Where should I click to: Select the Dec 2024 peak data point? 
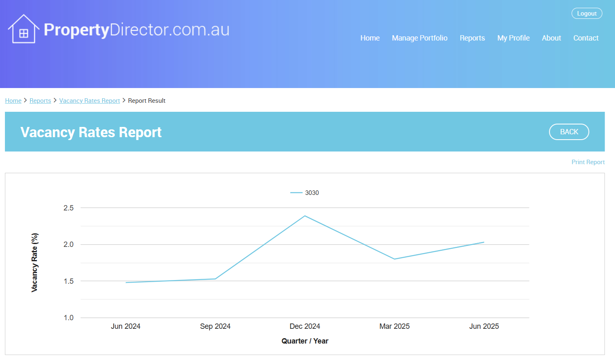click(305, 216)
